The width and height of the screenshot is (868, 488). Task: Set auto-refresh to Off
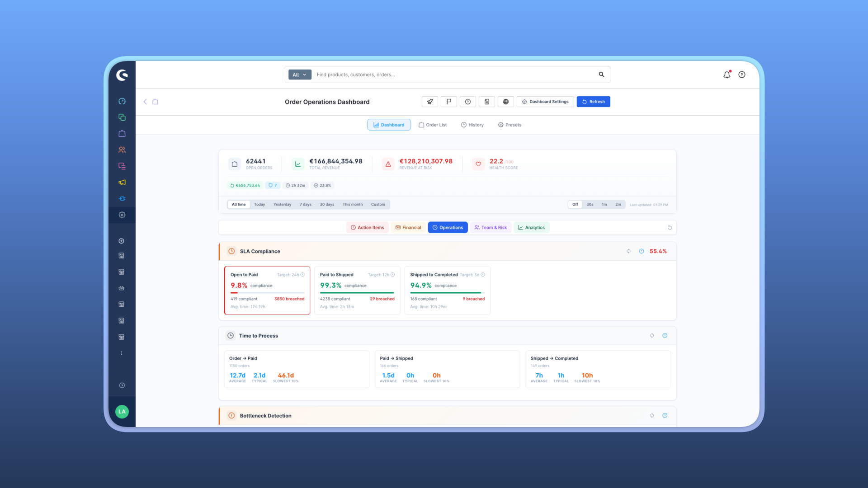click(x=575, y=205)
